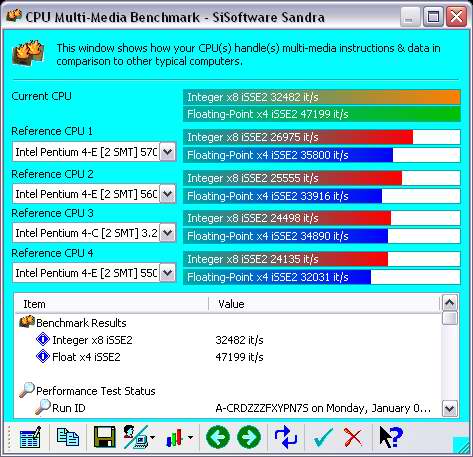
Task: Click the Current CPU orange Integer bar
Action: 322,97
